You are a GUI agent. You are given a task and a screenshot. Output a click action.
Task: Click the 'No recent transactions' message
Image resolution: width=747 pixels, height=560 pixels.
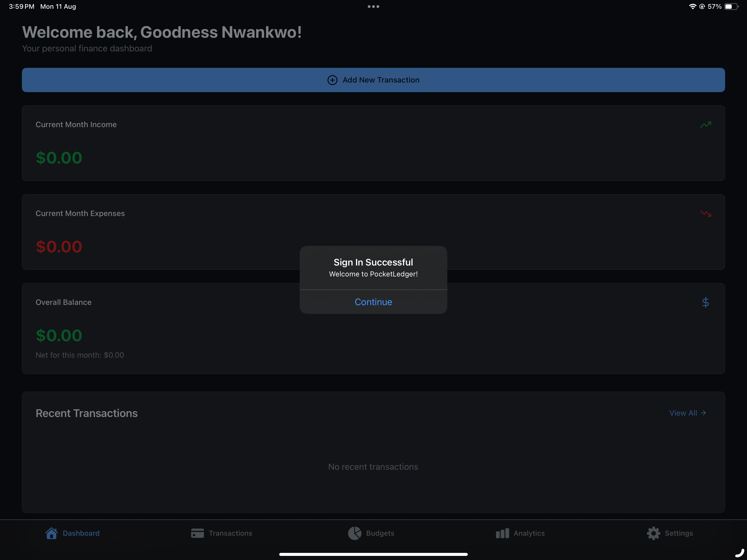pyautogui.click(x=373, y=467)
